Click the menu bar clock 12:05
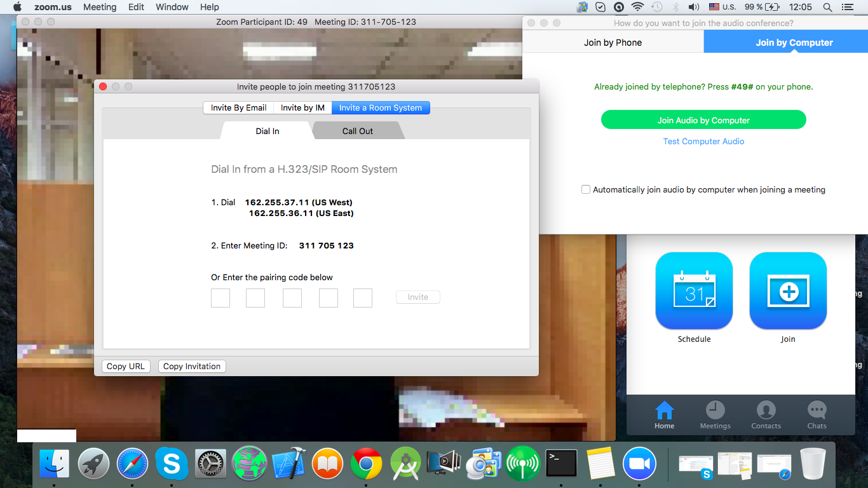Viewport: 868px width, 488px height. pyautogui.click(x=801, y=7)
